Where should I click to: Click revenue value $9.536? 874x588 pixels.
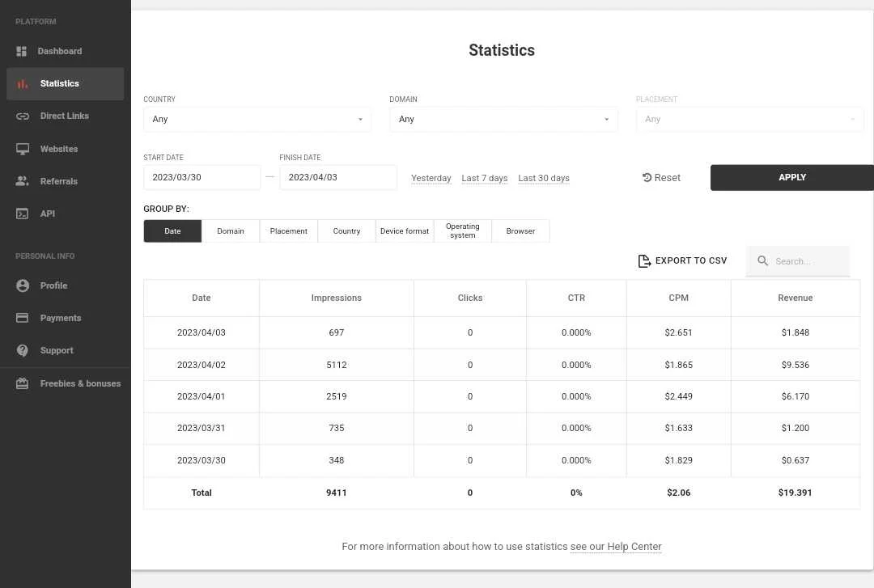click(795, 365)
